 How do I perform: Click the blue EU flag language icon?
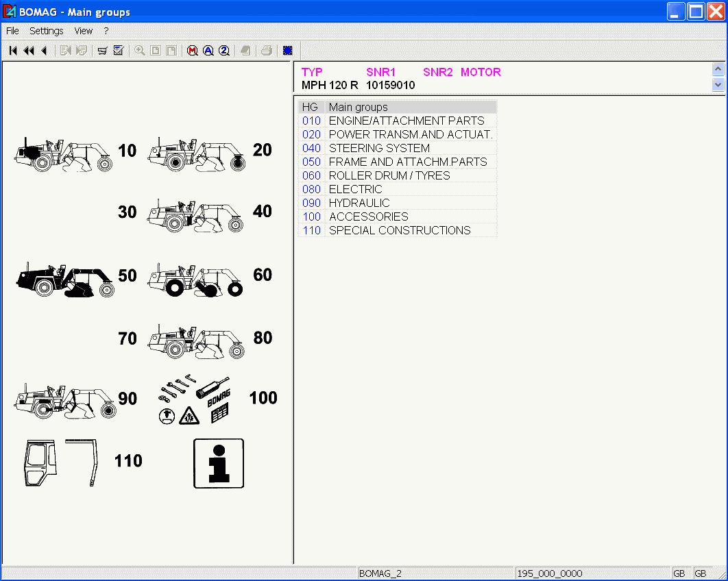(288, 51)
